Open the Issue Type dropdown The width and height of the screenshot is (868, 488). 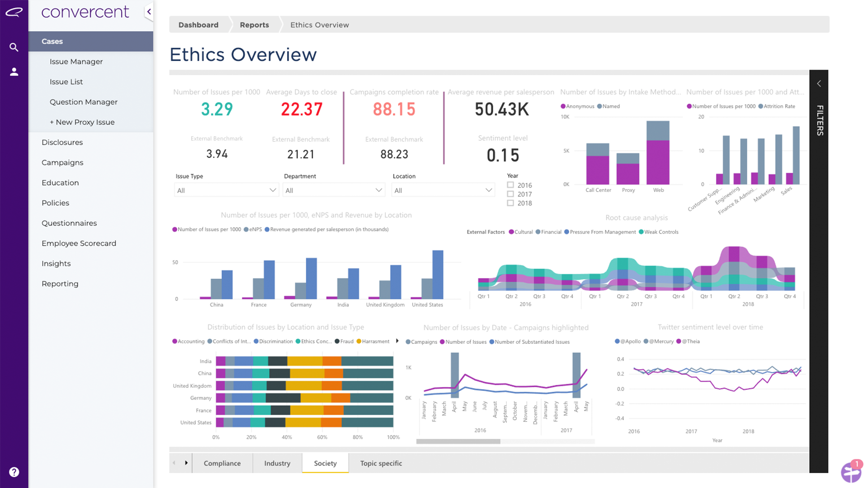(226, 190)
